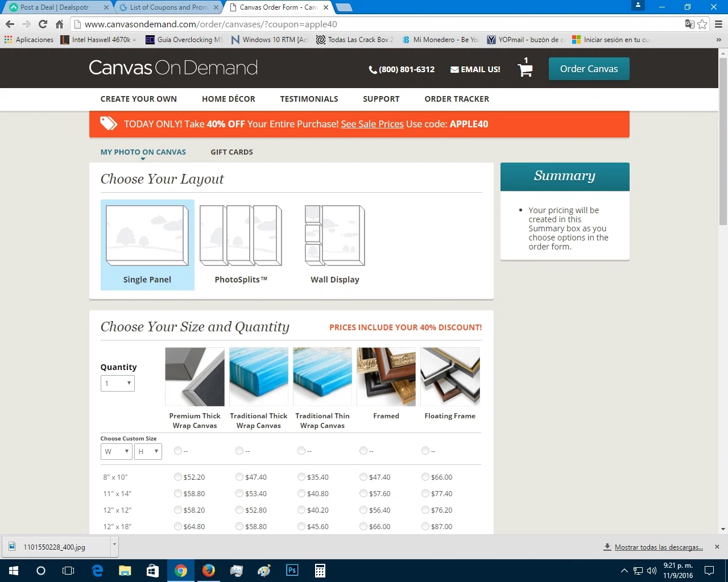
Task: Open the action center notification icon
Action: click(x=709, y=571)
